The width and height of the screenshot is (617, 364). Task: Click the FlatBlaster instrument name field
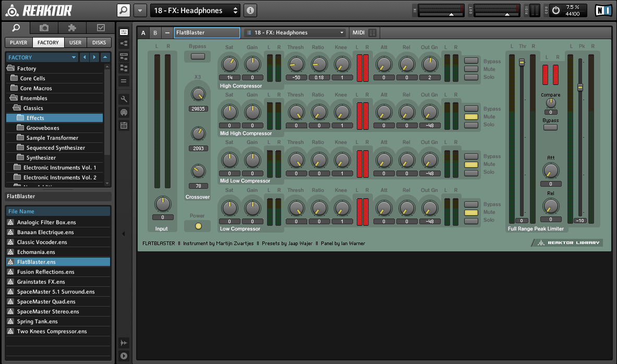pyautogui.click(x=207, y=33)
